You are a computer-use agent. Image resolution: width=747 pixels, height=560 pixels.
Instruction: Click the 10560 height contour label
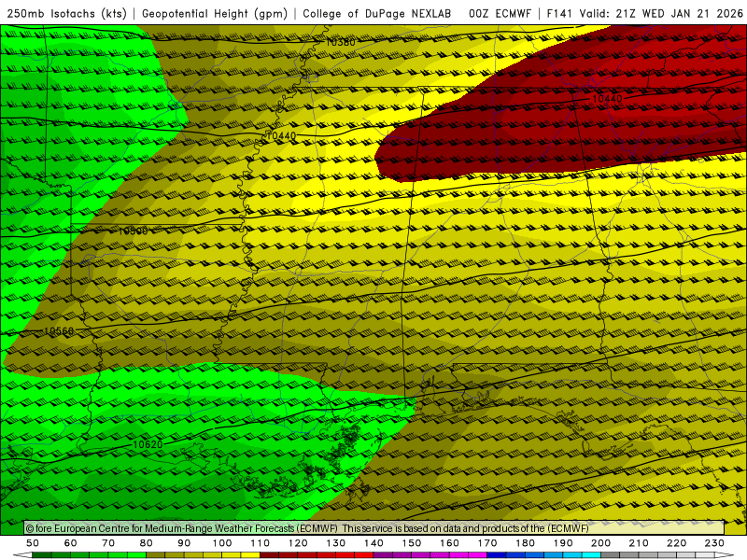pos(59,331)
